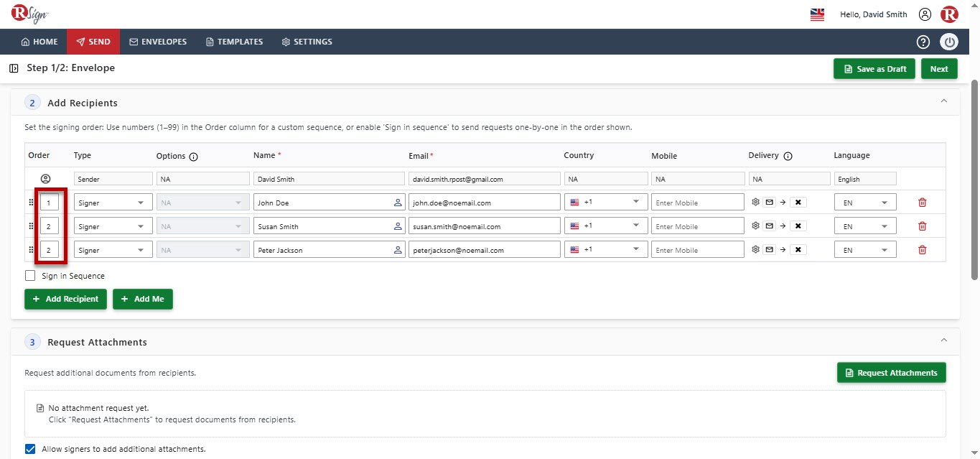
Task: Open the Templates menu
Action: [x=234, y=42]
